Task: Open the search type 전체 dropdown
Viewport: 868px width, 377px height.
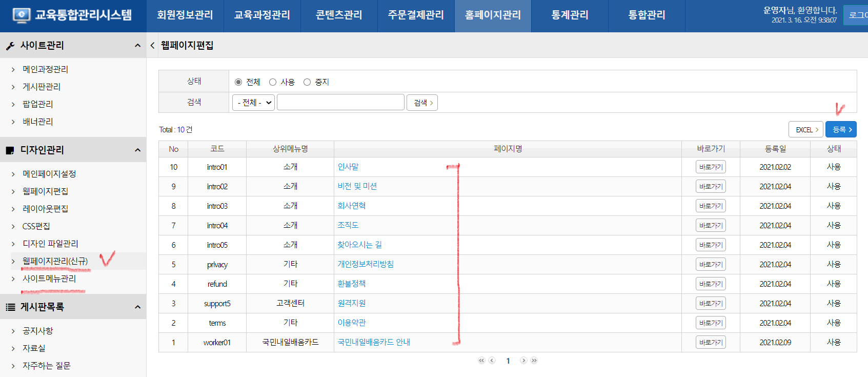Action: point(254,103)
